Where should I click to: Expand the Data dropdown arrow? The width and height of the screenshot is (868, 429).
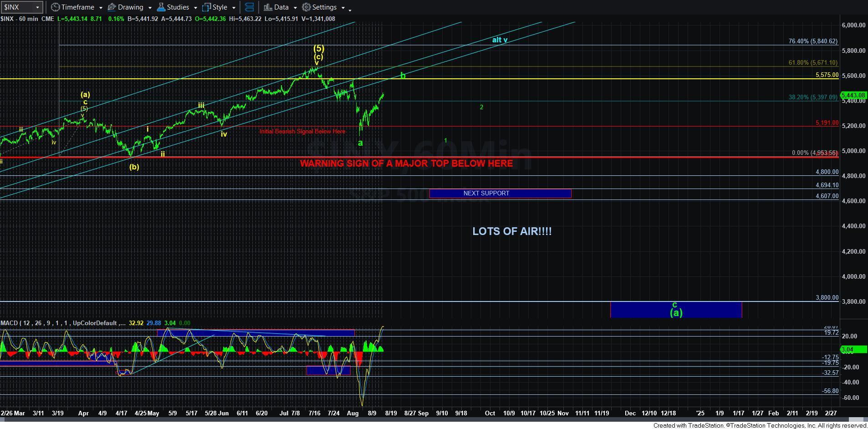pyautogui.click(x=295, y=8)
